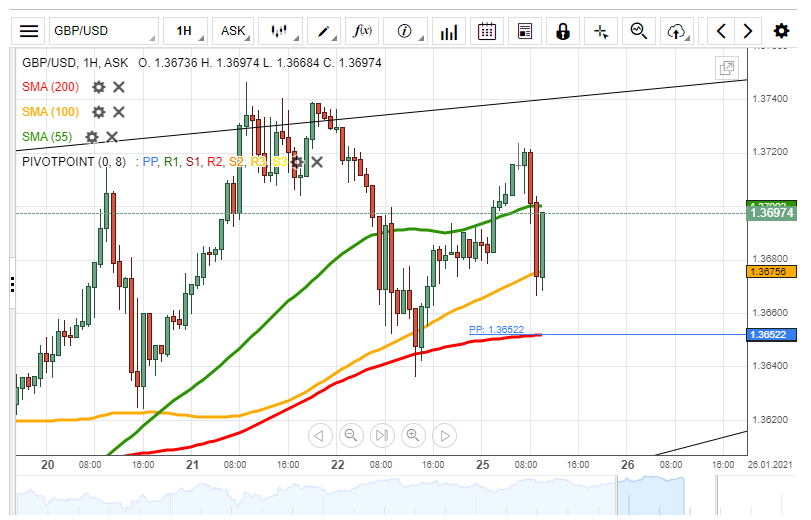This screenshot has width=811, height=520.
Task: Open the calendar date picker icon
Action: pos(487,31)
